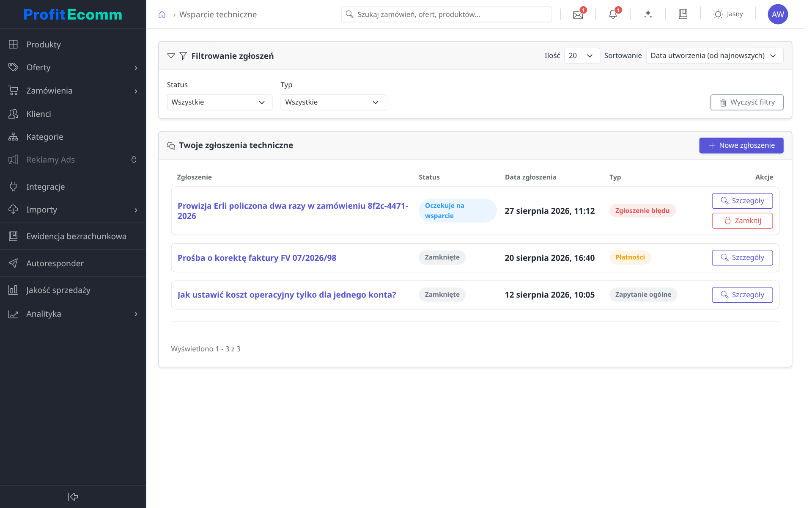Open the AW user avatar
Screen dimensions: 812x508
[x=778, y=14]
